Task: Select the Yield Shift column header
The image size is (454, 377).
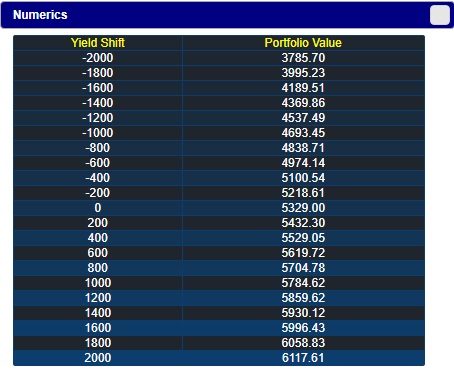Action: click(x=98, y=43)
